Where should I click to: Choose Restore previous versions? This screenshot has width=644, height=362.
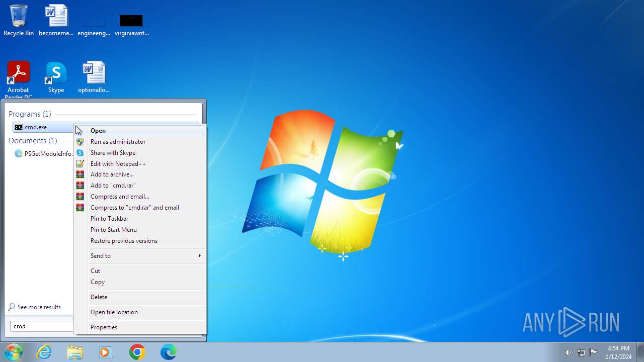point(140,241)
